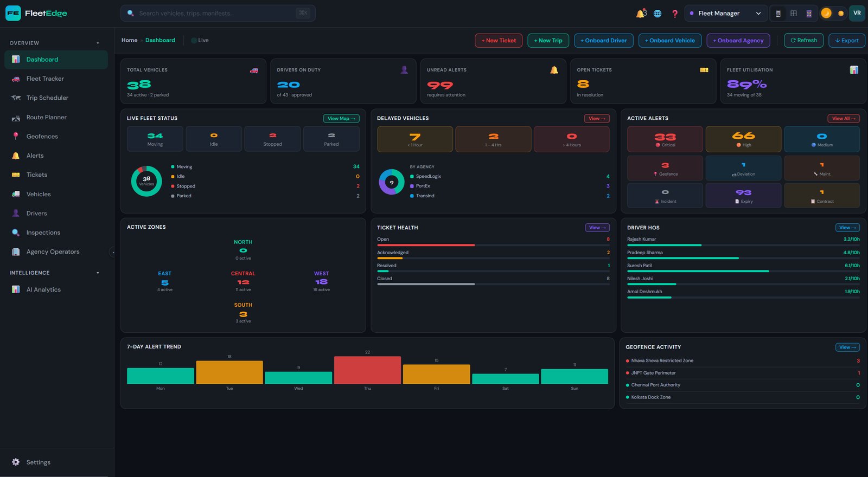Image resolution: width=868 pixels, height=477 pixels.
Task: Click the Nhava Sheva Restricted Zone row
Action: coord(743,360)
